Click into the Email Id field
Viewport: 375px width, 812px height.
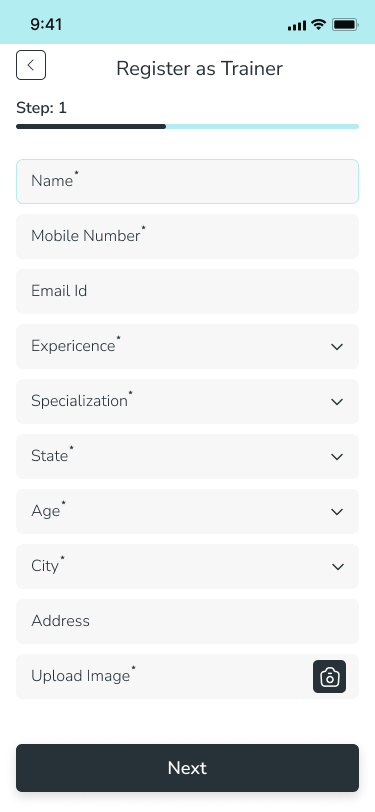[x=188, y=291]
